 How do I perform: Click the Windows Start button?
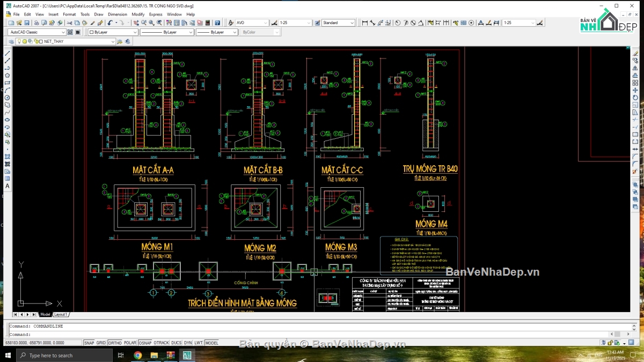point(8,355)
